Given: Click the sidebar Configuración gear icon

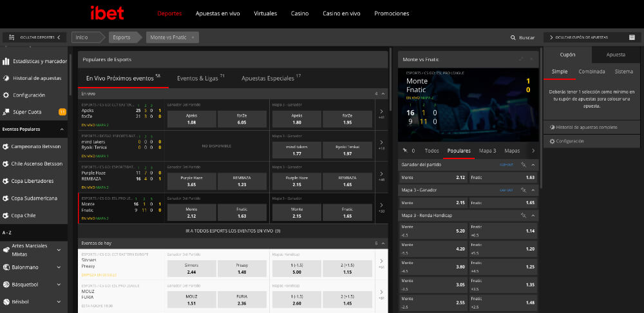Looking at the screenshot, I should click(x=6, y=95).
